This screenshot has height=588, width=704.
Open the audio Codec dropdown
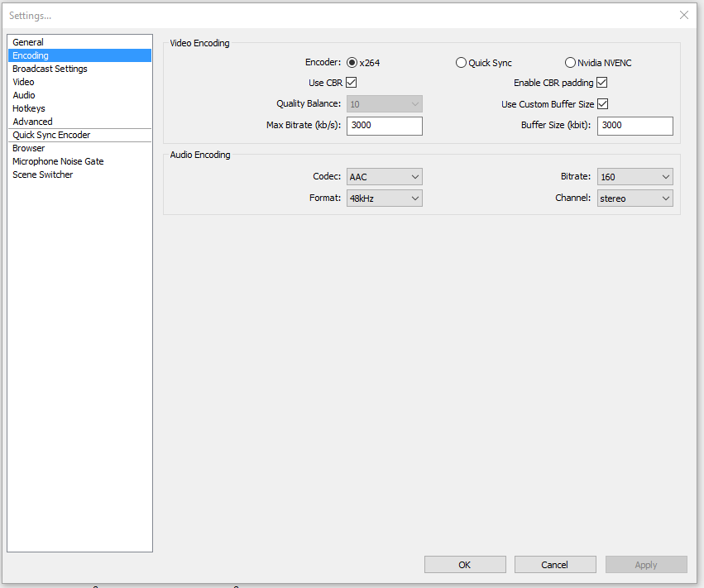point(385,177)
